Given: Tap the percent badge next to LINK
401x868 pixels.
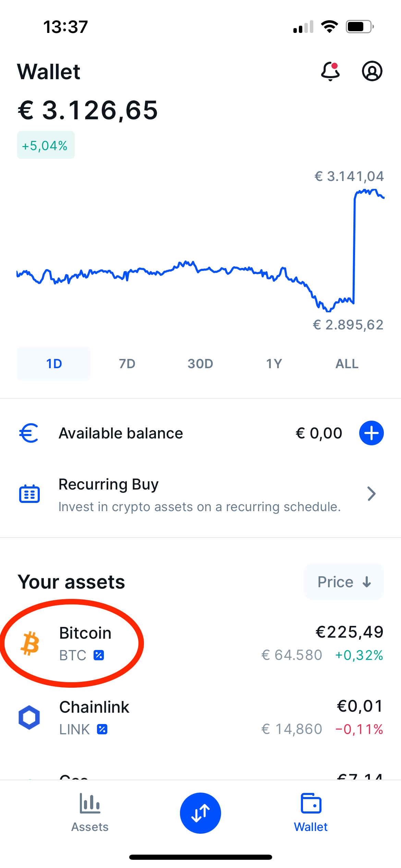Looking at the screenshot, I should click(102, 729).
